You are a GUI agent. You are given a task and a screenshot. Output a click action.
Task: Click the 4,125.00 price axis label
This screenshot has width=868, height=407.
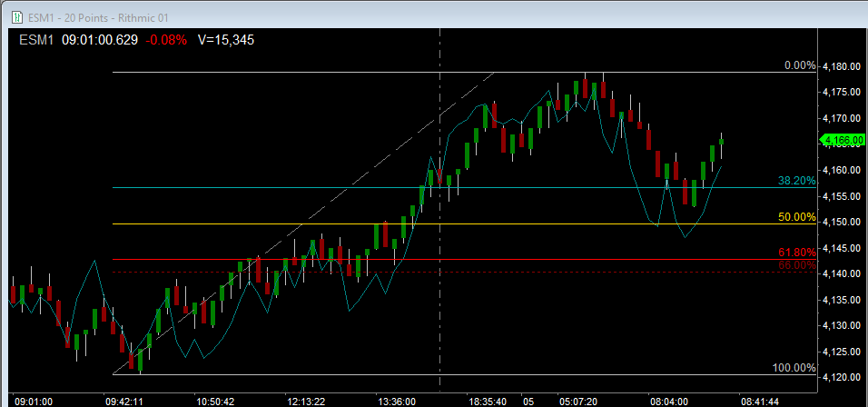(842, 352)
